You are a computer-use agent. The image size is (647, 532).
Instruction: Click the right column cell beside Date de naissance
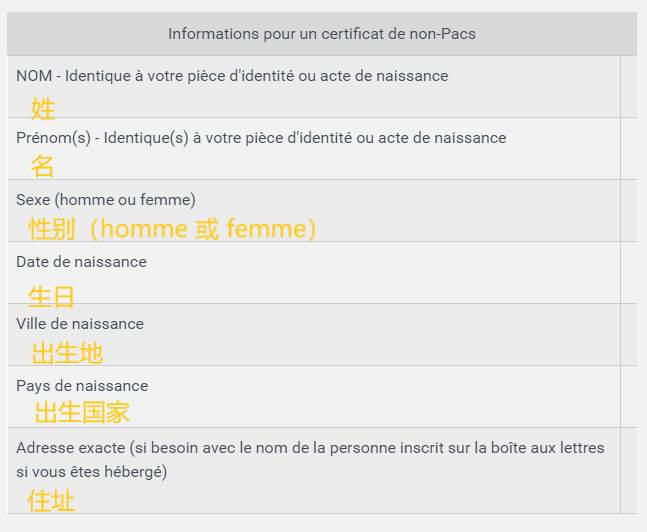628,273
